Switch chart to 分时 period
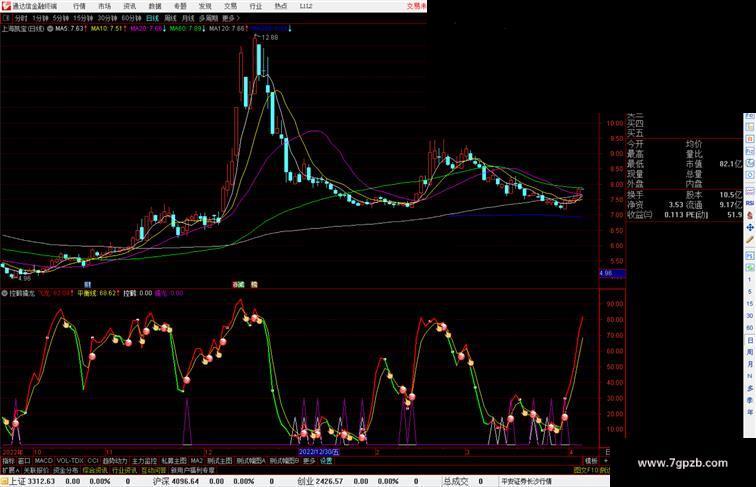Viewport: 756px width, 487px height. point(21,18)
